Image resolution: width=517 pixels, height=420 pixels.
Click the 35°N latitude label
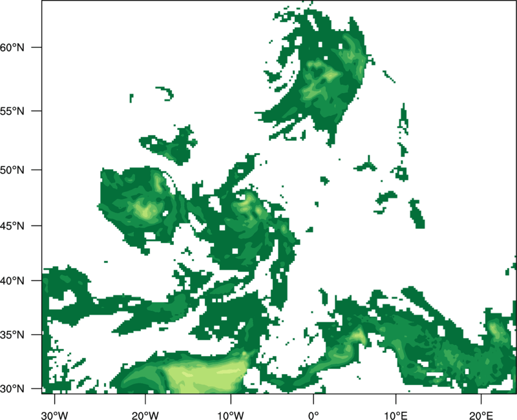click(x=12, y=335)
